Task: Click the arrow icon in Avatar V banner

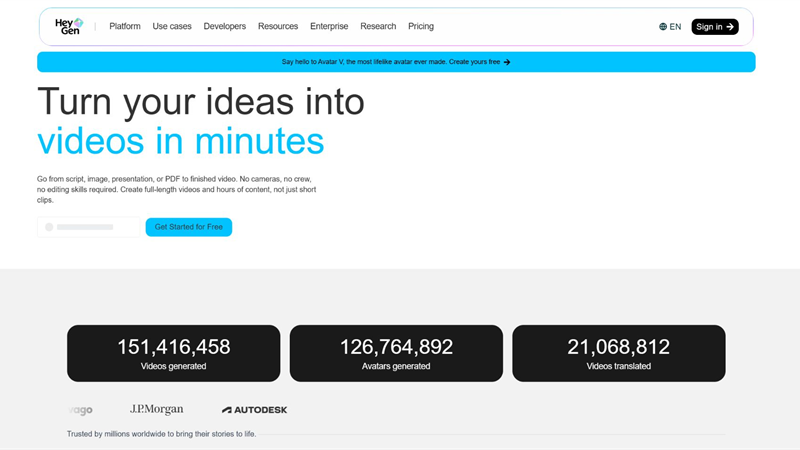Action: [507, 62]
